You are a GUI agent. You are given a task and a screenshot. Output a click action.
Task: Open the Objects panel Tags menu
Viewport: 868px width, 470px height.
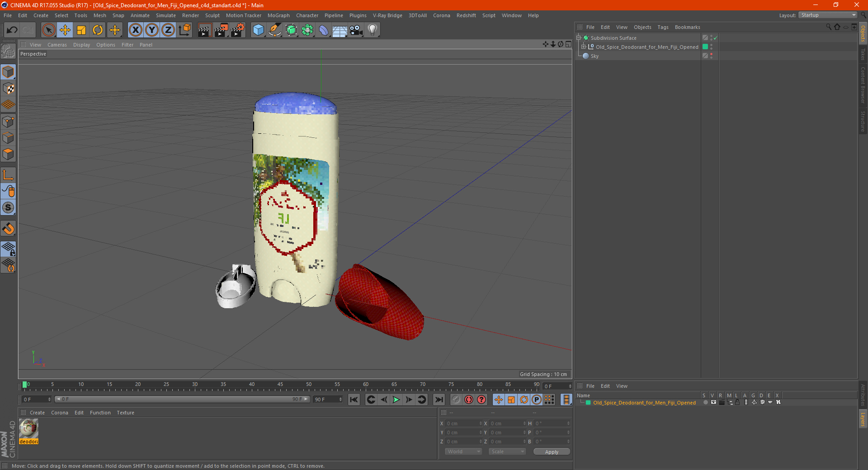point(663,27)
